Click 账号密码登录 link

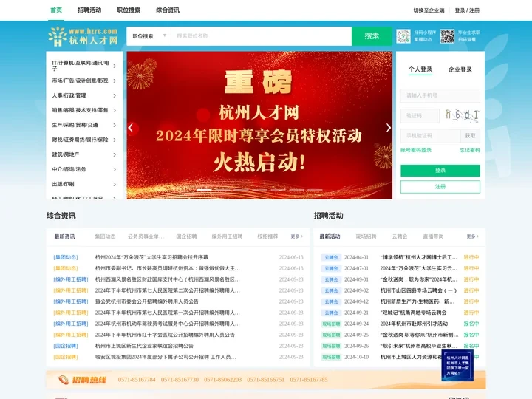[x=416, y=150]
